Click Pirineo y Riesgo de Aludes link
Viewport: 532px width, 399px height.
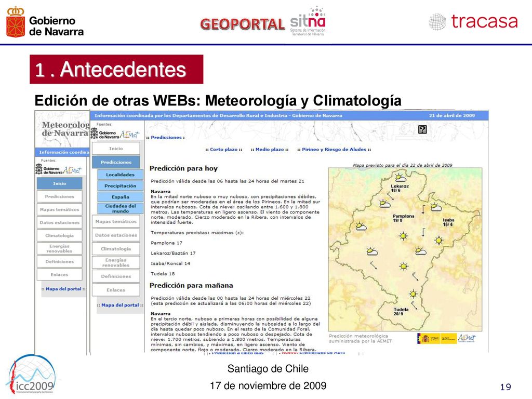point(334,149)
